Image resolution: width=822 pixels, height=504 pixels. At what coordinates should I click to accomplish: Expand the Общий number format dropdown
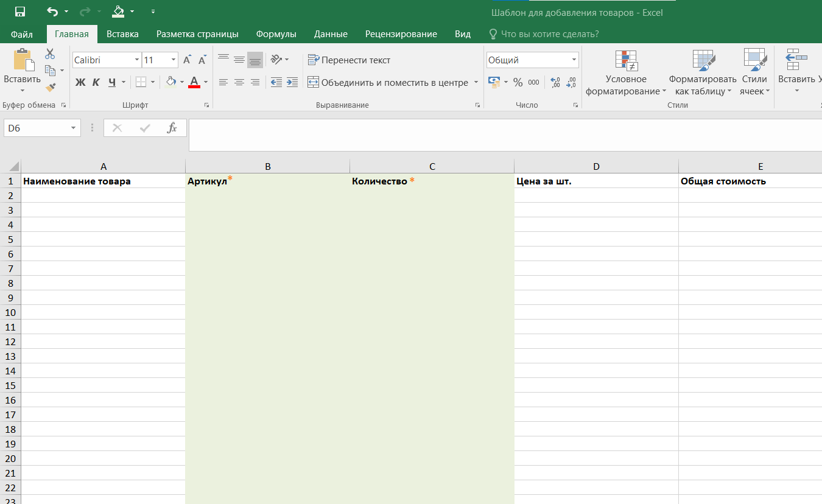coord(574,60)
